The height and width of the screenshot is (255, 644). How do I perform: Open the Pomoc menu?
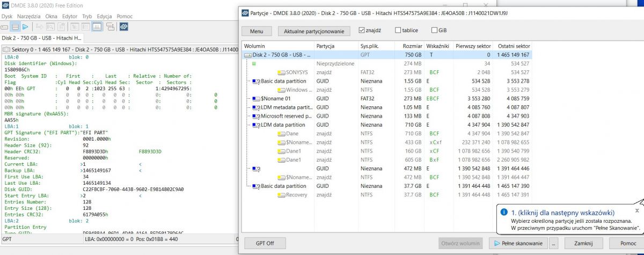pos(125,16)
